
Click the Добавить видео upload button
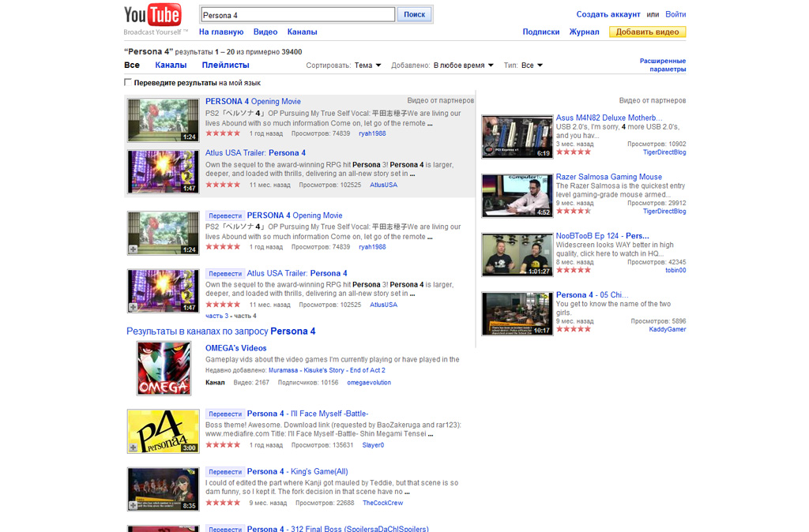pos(648,32)
